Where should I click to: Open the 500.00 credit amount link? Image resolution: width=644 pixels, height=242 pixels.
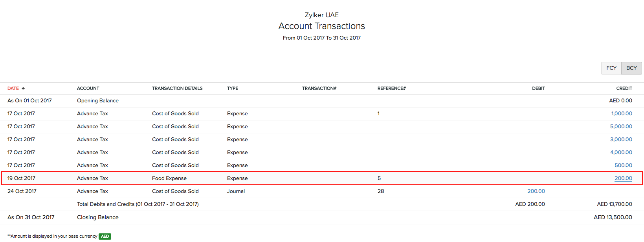pos(623,166)
